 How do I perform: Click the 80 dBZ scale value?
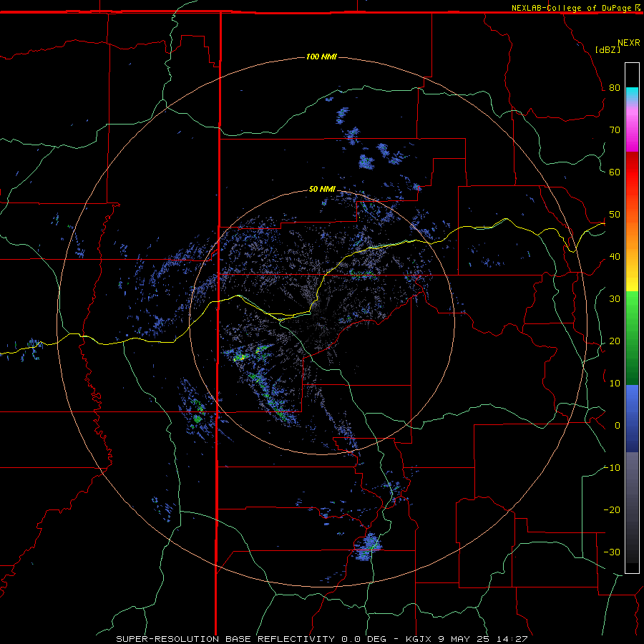tap(615, 88)
